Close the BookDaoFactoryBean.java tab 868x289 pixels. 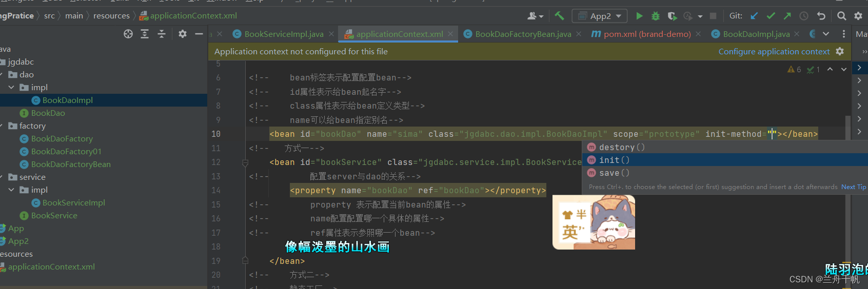click(579, 34)
